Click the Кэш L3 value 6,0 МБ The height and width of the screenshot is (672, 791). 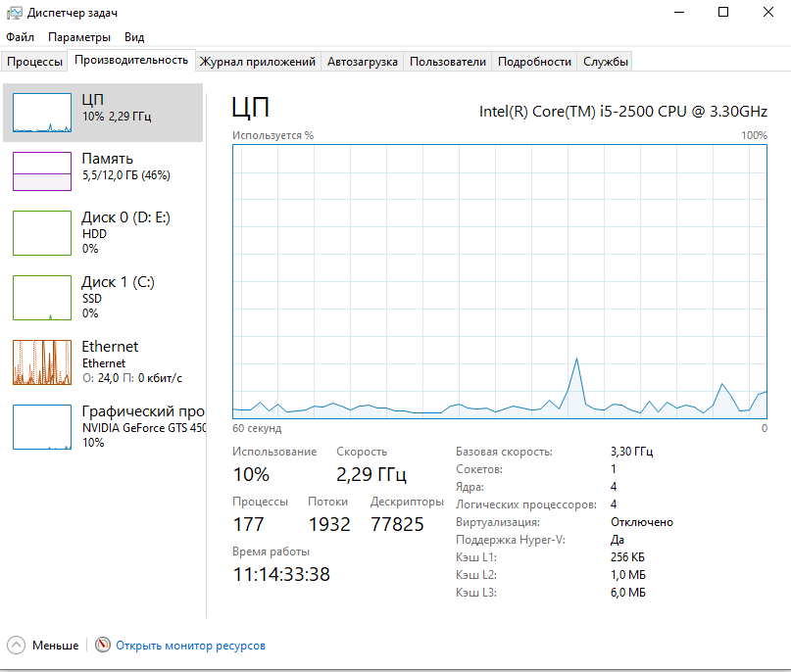pyautogui.click(x=628, y=593)
